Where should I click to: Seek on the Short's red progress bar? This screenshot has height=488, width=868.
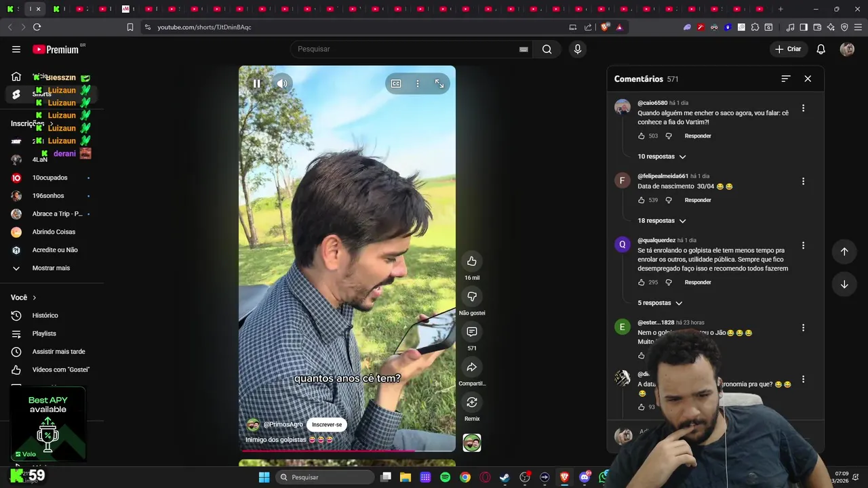click(x=347, y=450)
